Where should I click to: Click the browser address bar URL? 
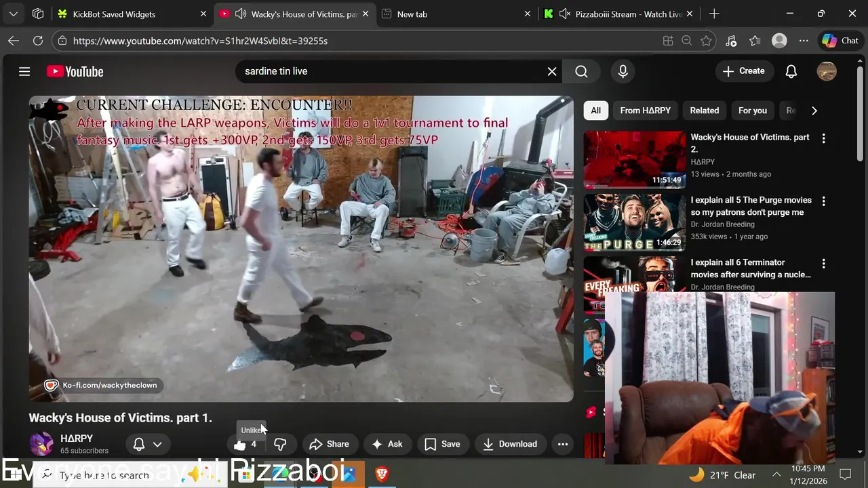tap(200, 41)
